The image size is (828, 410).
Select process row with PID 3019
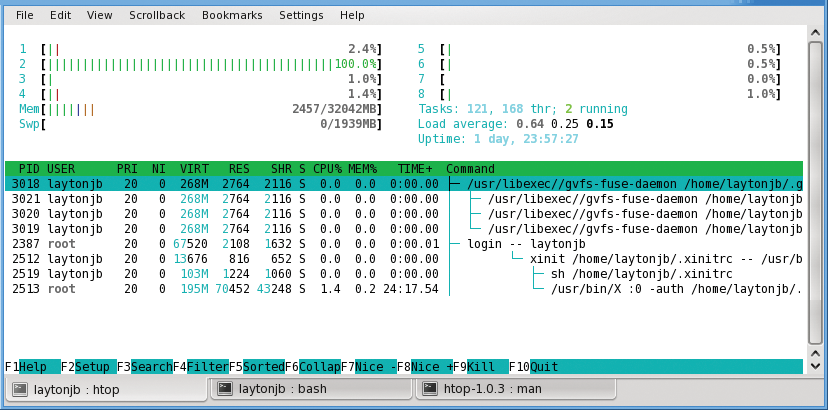pos(404,229)
